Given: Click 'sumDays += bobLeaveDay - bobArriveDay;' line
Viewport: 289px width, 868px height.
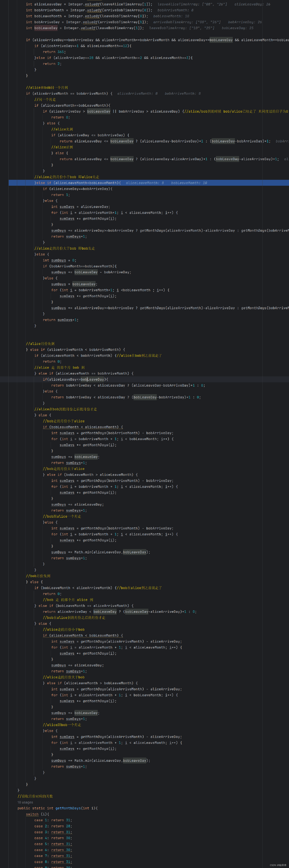Looking at the screenshot, I should click(x=91, y=272).
